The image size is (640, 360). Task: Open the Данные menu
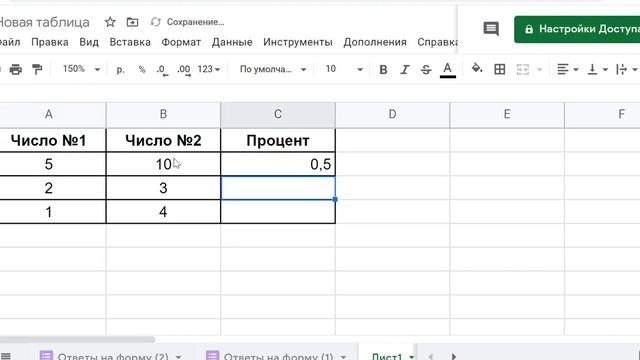click(x=232, y=42)
